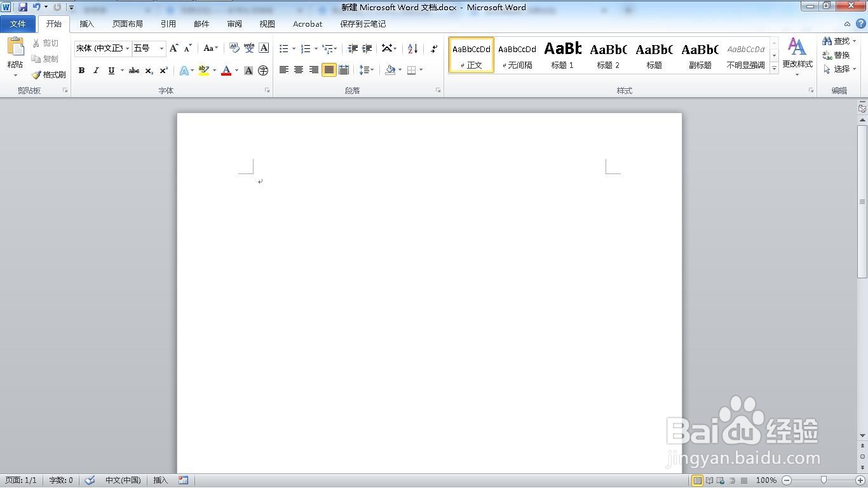Click the Decrease Indent icon
The height and width of the screenshot is (488, 868).
353,48
